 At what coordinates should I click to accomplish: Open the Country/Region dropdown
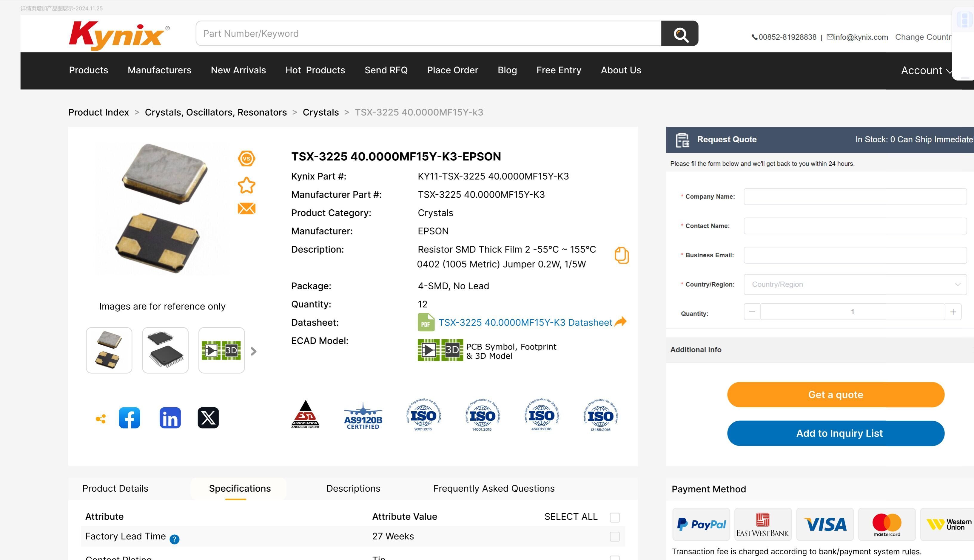[x=855, y=284]
